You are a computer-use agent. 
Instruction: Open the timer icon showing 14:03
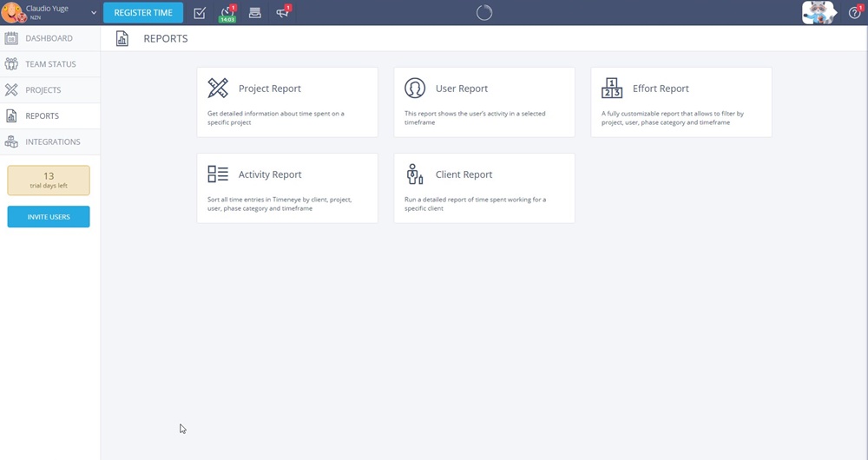[x=227, y=13]
